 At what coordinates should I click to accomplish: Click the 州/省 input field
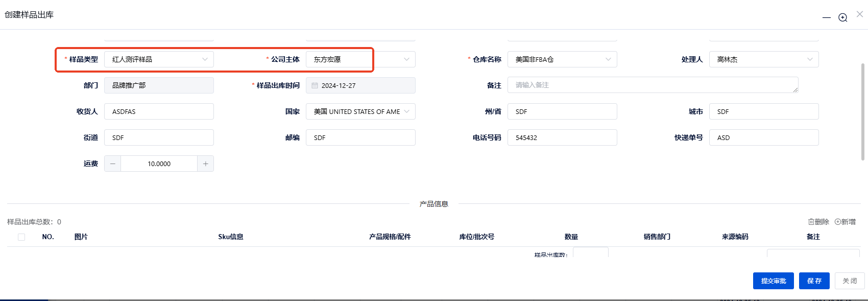[562, 111]
